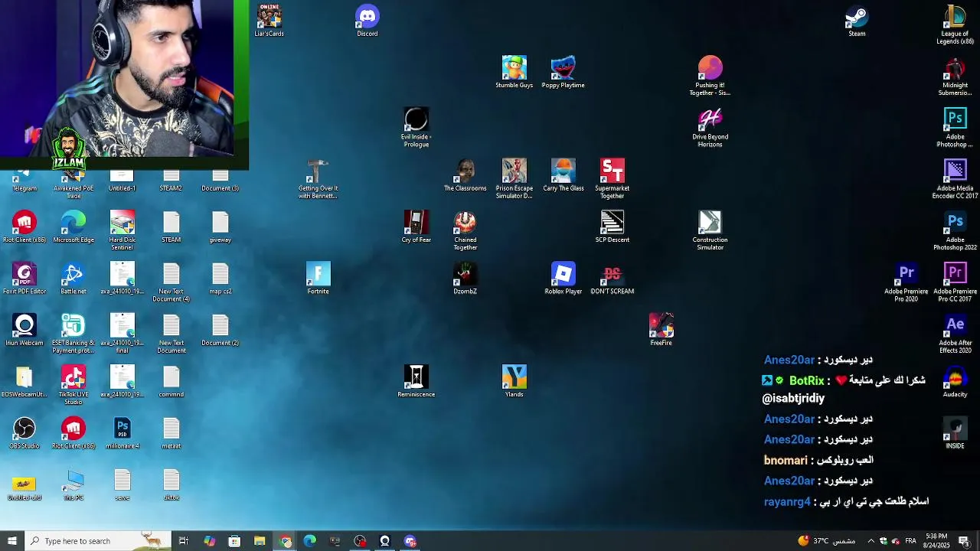Open This PC desktop icon
The height and width of the screenshot is (551, 980).
coord(73,484)
